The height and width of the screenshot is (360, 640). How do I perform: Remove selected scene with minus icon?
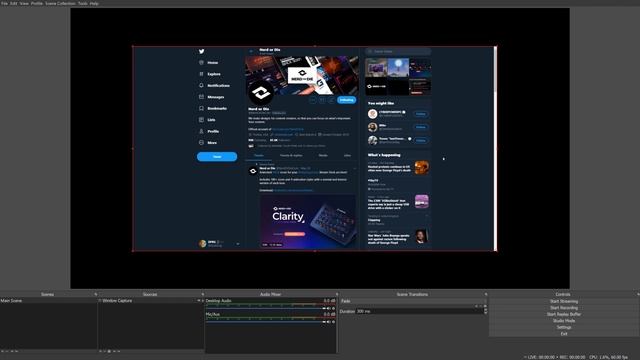7,351
